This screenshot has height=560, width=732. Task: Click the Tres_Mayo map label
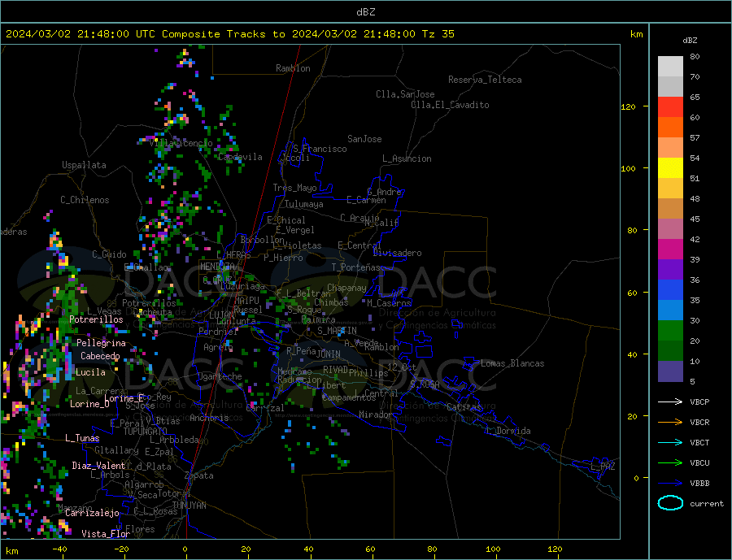pyautogui.click(x=294, y=188)
